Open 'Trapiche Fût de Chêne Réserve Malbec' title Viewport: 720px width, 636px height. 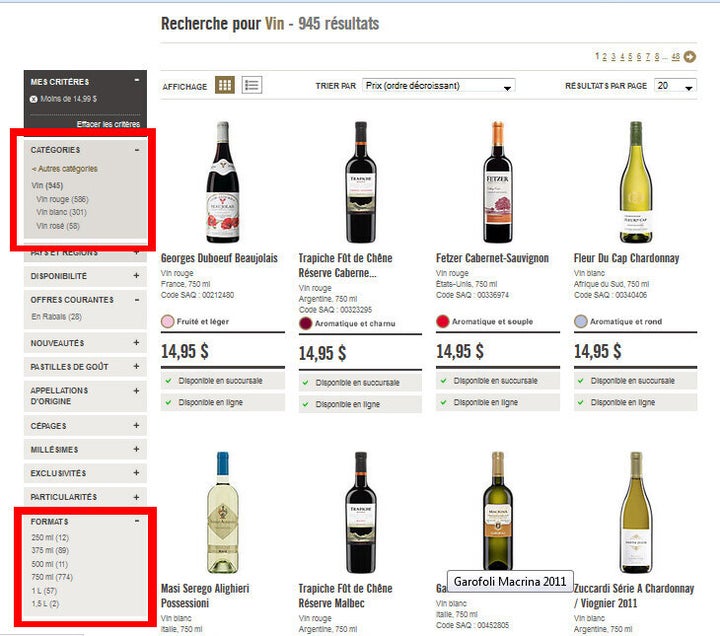[345, 596]
